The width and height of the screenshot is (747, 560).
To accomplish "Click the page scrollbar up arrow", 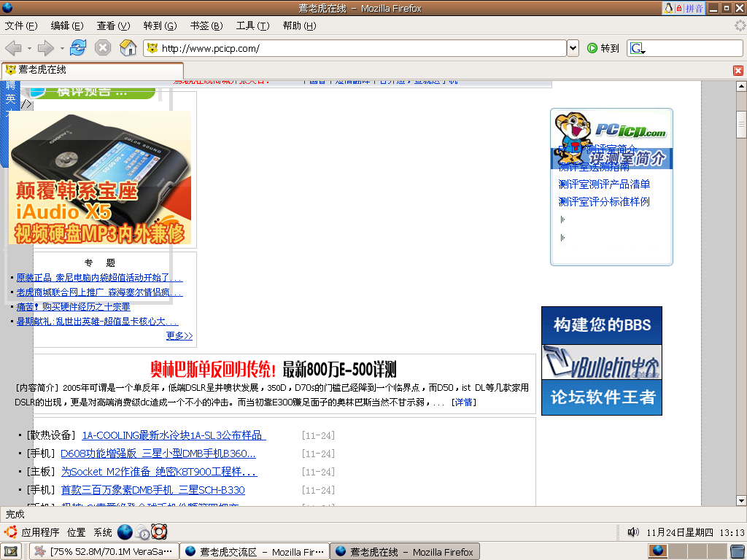I will click(x=741, y=86).
